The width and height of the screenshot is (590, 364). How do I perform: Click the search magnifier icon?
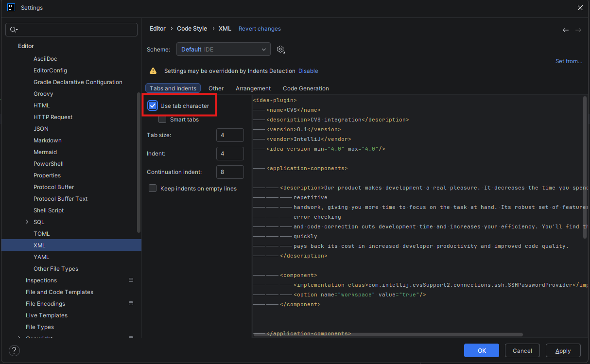click(13, 30)
